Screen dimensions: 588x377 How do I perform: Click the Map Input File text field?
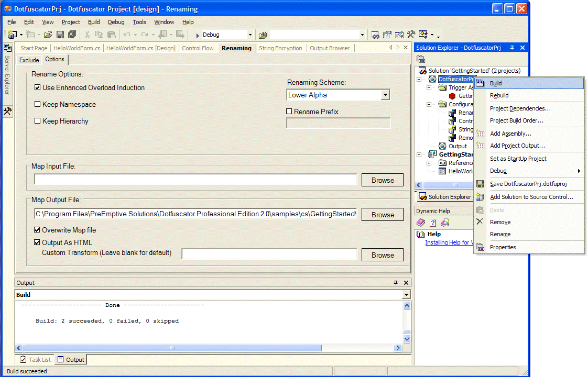click(195, 180)
